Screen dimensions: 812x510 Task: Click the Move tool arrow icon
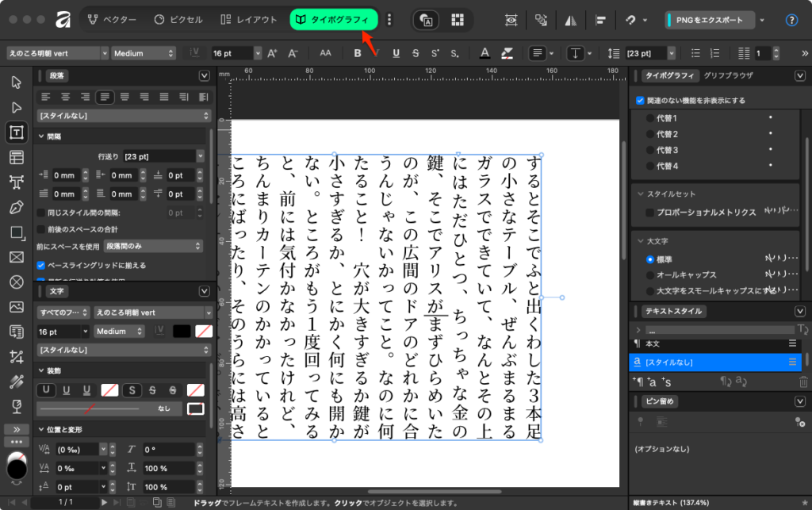point(16,82)
